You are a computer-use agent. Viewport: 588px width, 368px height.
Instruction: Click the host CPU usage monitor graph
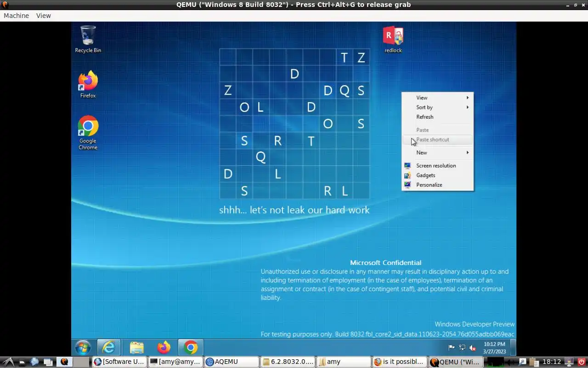(x=496, y=362)
